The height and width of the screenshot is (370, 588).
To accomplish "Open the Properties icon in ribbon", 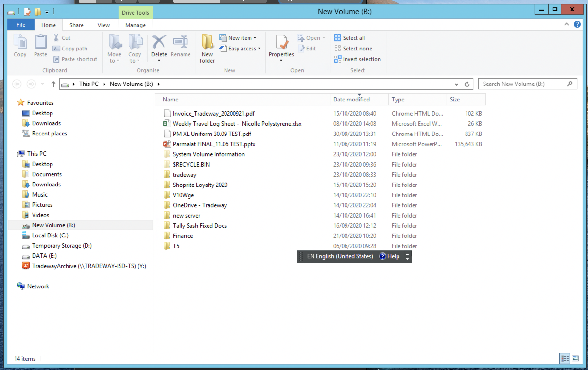I will (281, 42).
